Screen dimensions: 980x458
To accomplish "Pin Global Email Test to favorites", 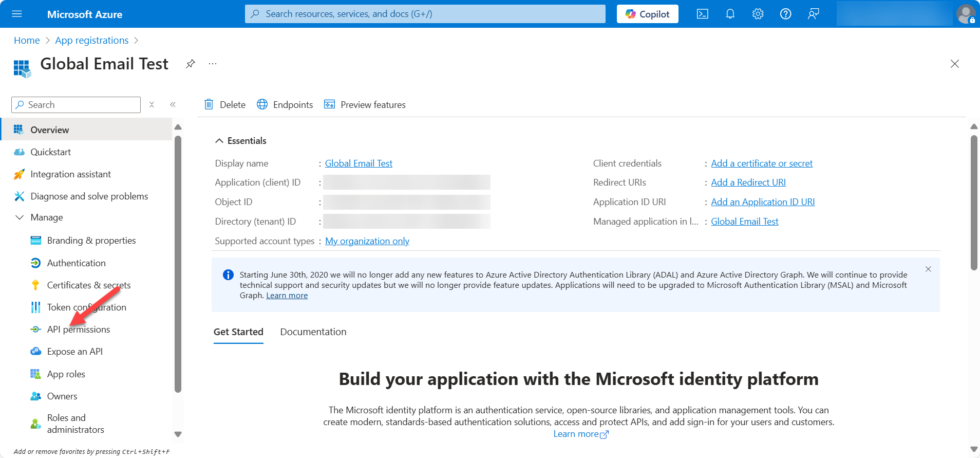I will pyautogui.click(x=191, y=64).
